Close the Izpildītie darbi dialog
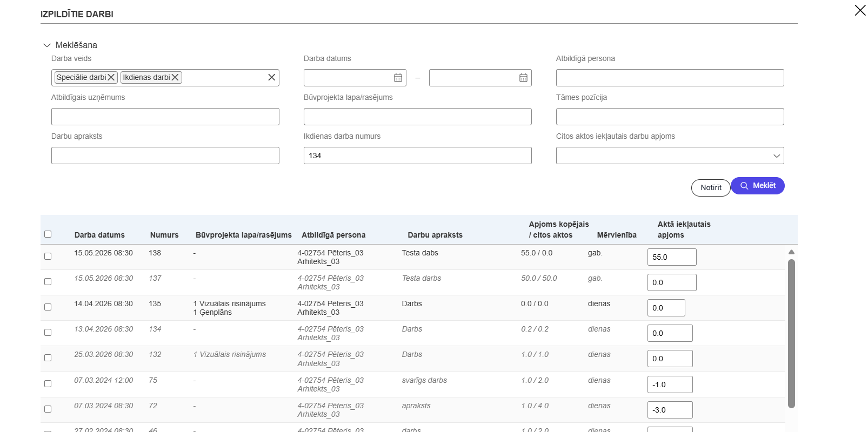This screenshot has width=868, height=432. (x=860, y=10)
